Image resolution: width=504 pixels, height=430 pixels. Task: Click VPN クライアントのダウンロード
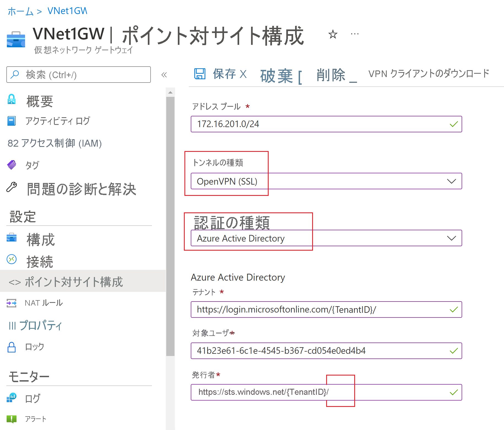coord(429,74)
